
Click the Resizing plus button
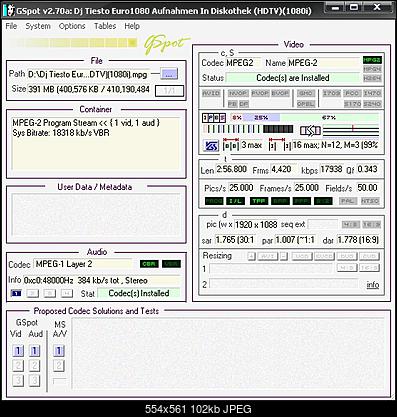[x=252, y=256]
